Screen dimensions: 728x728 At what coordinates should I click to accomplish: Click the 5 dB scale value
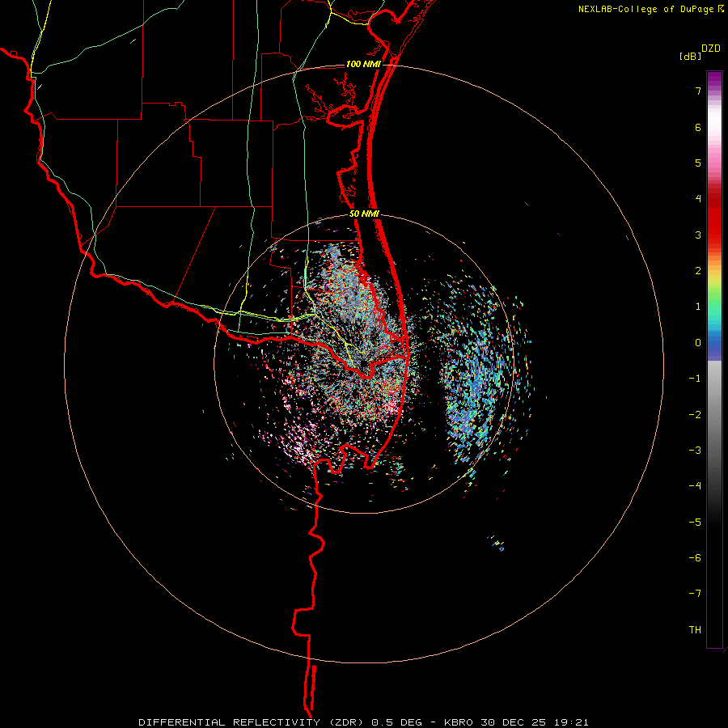click(x=698, y=163)
